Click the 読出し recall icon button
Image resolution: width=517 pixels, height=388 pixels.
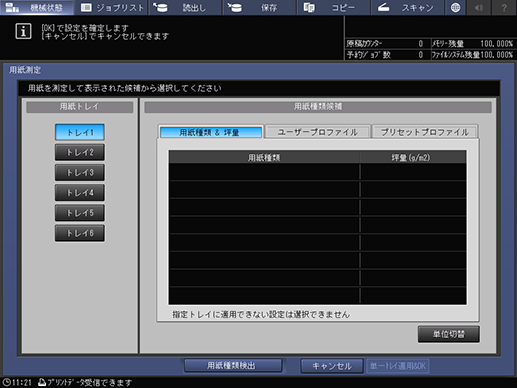click(186, 7)
